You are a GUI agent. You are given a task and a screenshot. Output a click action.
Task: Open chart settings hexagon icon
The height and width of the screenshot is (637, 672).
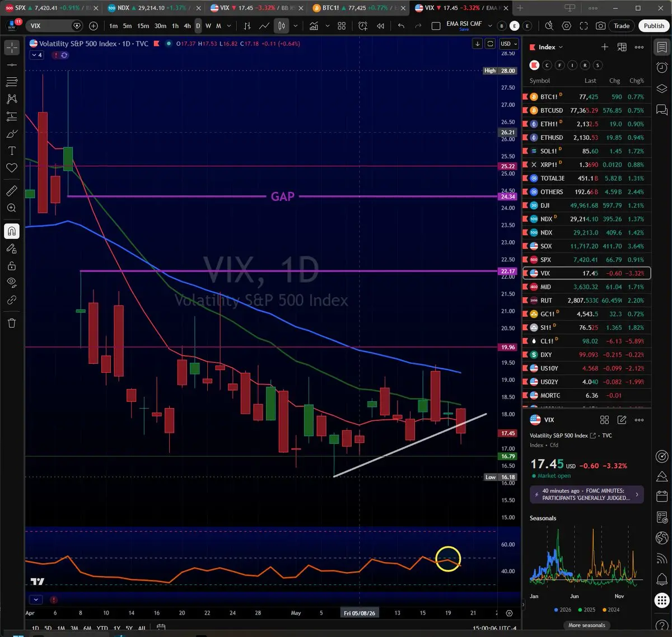pos(567,26)
